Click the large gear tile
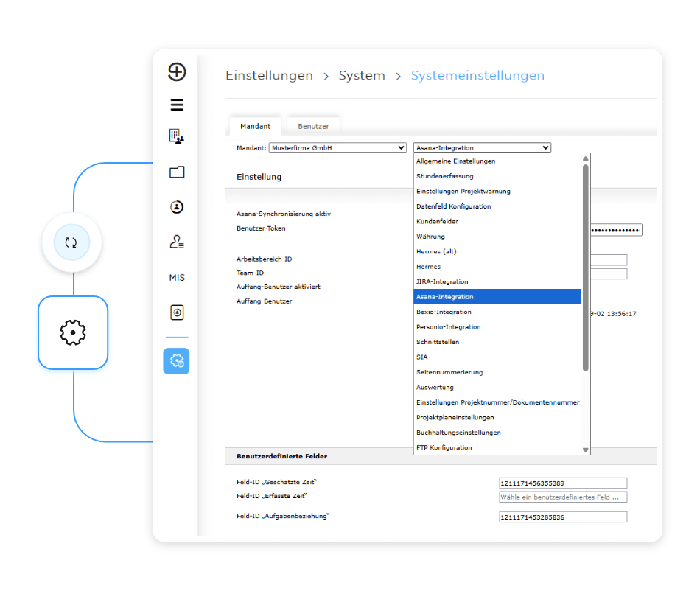Image resolution: width=700 pixels, height=591 pixels. click(73, 333)
